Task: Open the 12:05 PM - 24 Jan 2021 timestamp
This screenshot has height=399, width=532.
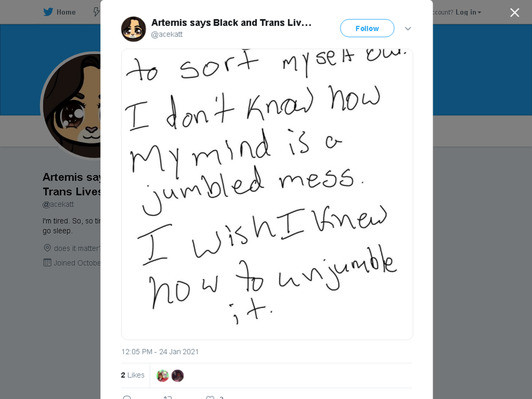Action: pyautogui.click(x=160, y=352)
